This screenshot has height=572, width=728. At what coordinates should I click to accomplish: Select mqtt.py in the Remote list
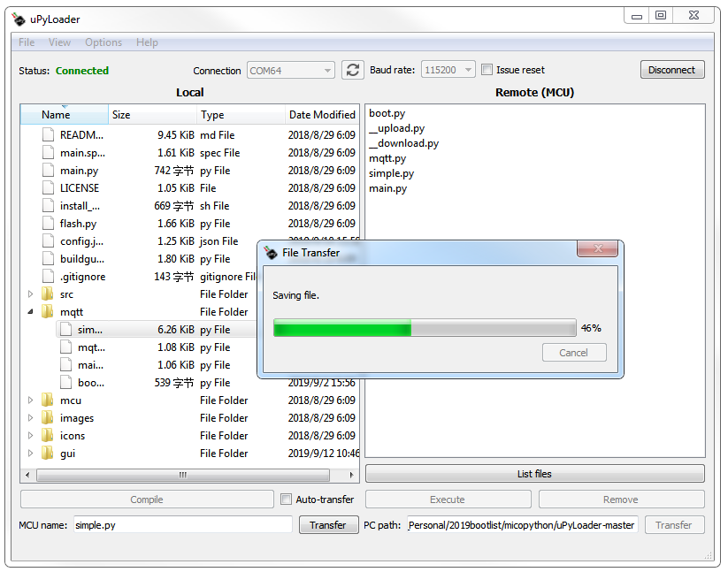pyautogui.click(x=387, y=158)
